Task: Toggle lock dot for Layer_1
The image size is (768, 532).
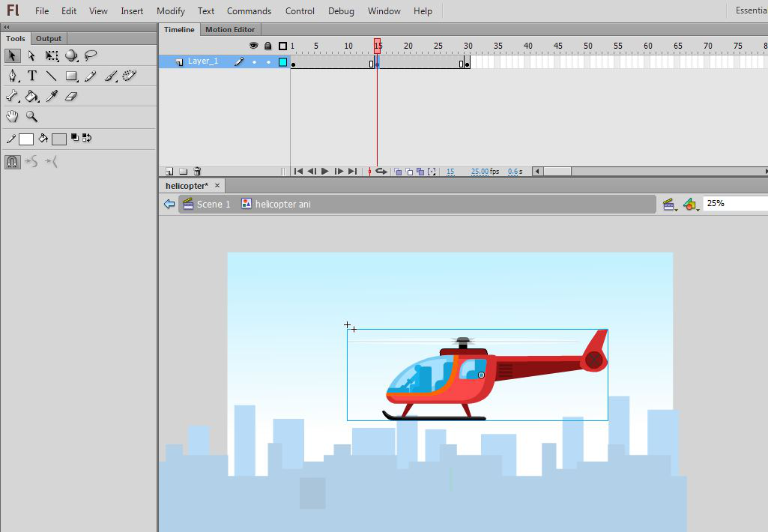Action: tap(268, 62)
